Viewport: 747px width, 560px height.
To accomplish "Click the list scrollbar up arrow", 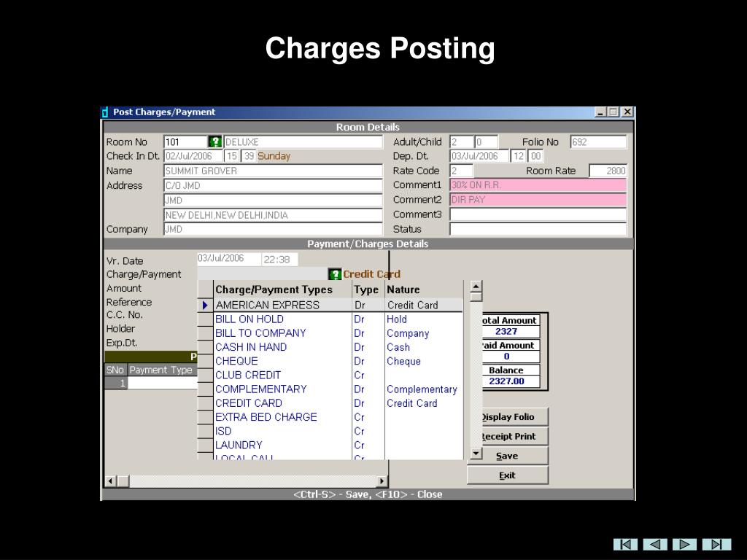I will pyautogui.click(x=476, y=286).
